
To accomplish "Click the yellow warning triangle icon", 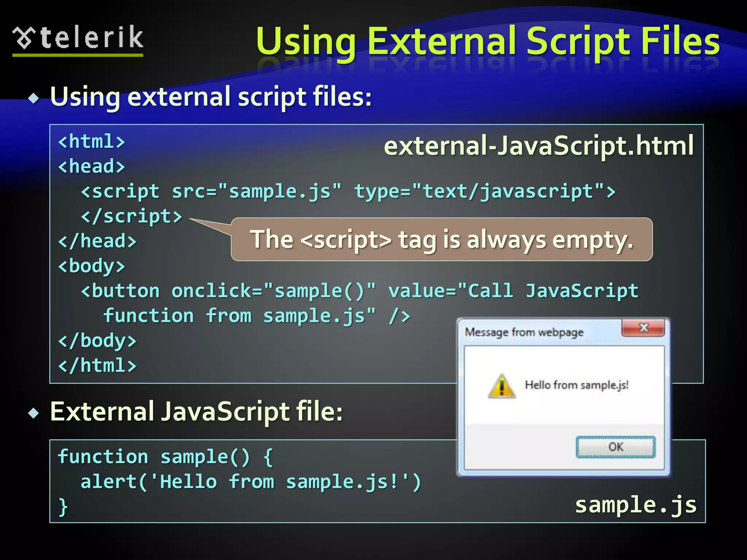I will coord(502,386).
